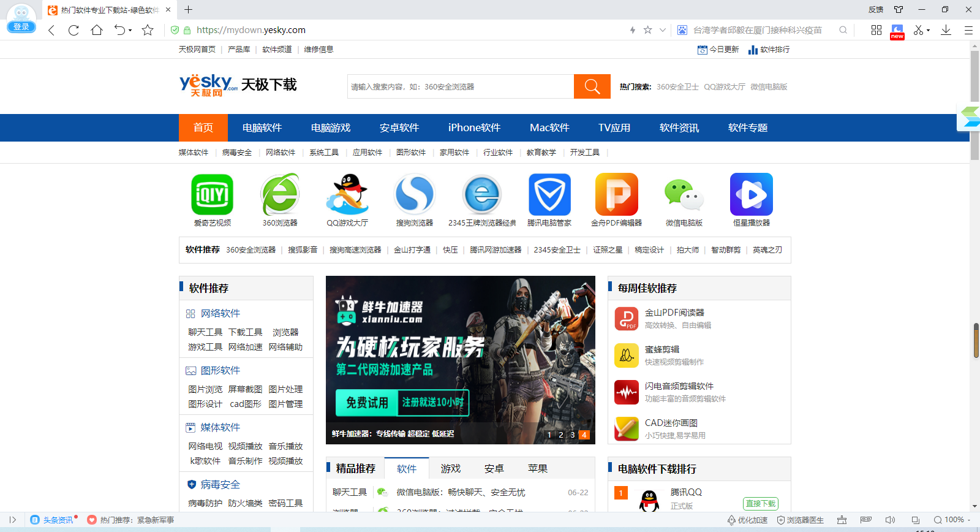Expand the bottom sidebar toggle arrow
Image resolution: width=980 pixels, height=532 pixels.
coord(12,520)
